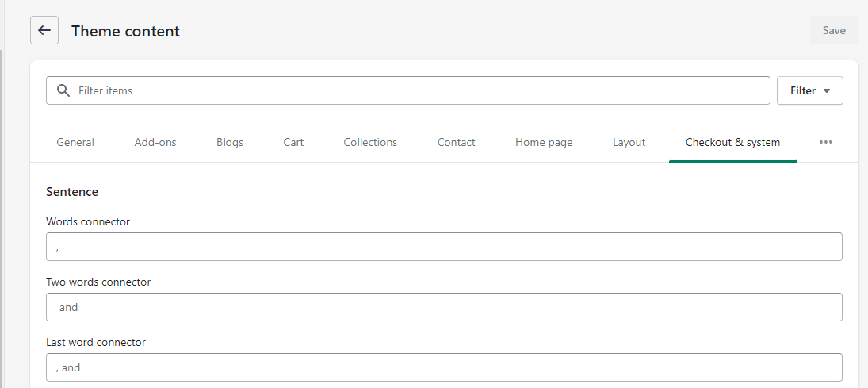Switch to the Add-ons tab
Screen dimensions: 868x388
click(x=155, y=143)
